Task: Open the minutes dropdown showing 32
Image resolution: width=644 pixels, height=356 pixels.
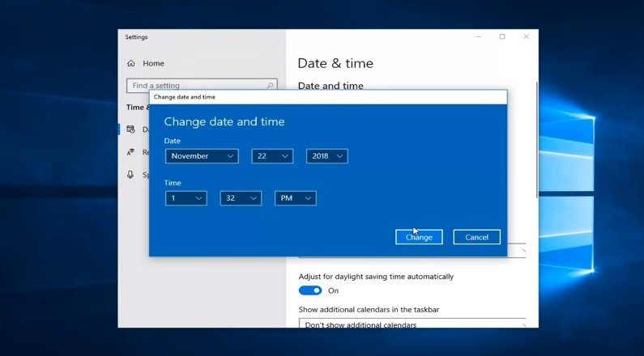Action: pos(241,198)
